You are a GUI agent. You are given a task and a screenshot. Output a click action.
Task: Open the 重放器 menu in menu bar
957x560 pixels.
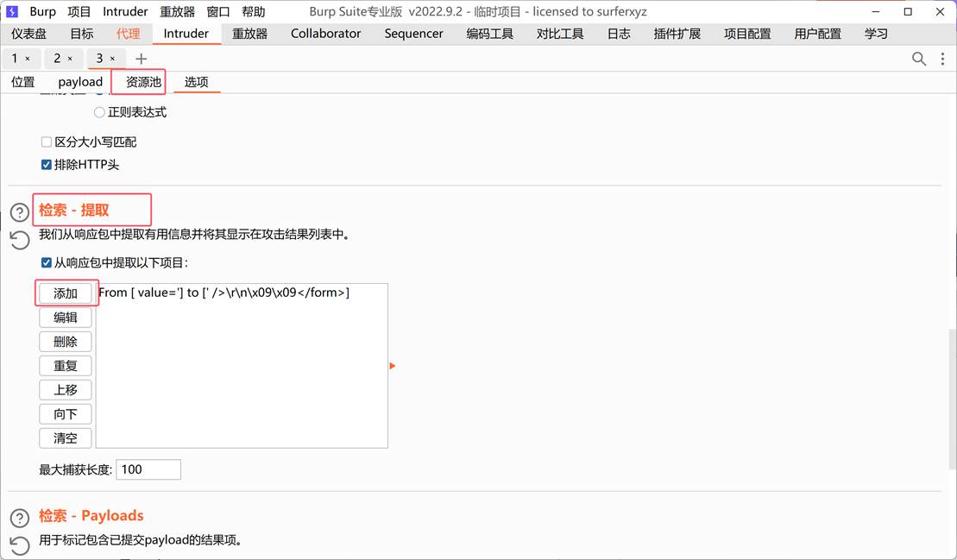pos(178,11)
